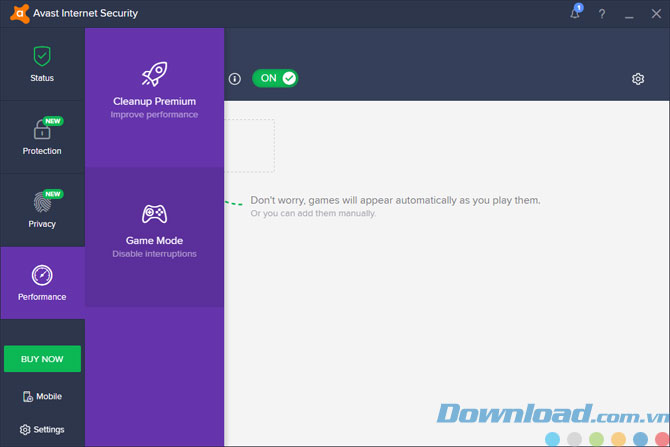The width and height of the screenshot is (670, 447).
Task: Open Game Mode gamepad tile
Action: (154, 236)
